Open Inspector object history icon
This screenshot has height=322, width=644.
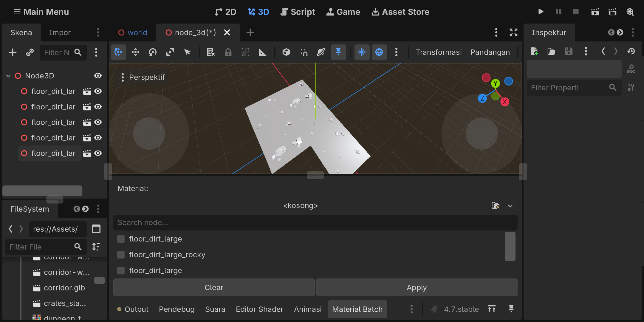click(x=631, y=51)
